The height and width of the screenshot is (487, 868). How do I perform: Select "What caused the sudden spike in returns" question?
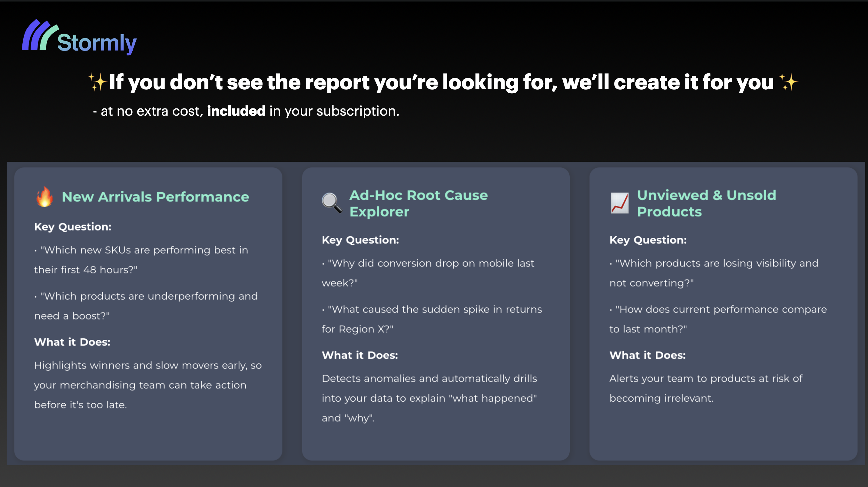point(432,319)
